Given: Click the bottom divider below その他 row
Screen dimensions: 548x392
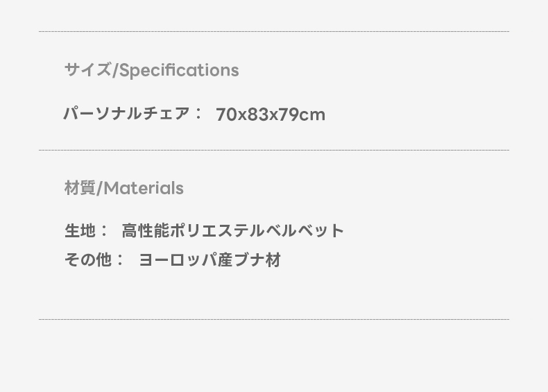Looking at the screenshot, I should 274,319.
